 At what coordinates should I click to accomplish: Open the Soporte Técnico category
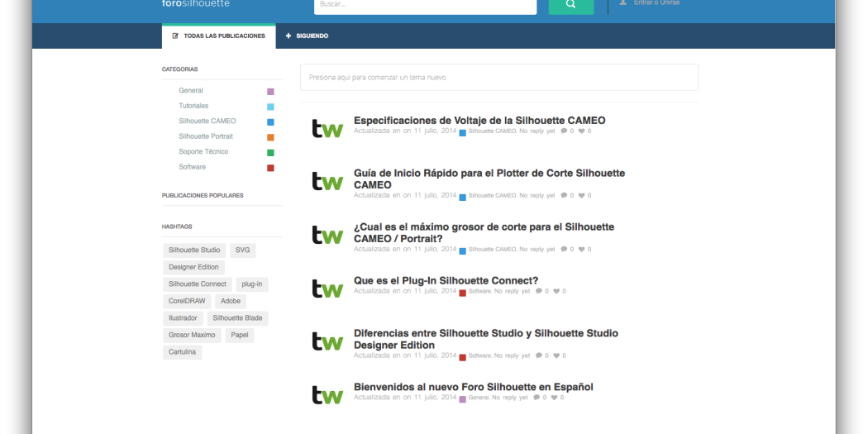pyautogui.click(x=203, y=151)
